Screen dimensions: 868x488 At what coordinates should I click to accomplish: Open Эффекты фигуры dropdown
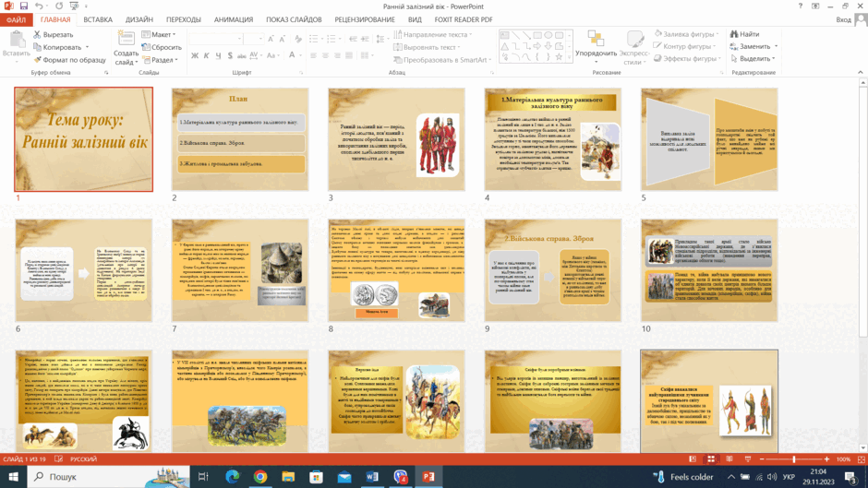pos(687,59)
